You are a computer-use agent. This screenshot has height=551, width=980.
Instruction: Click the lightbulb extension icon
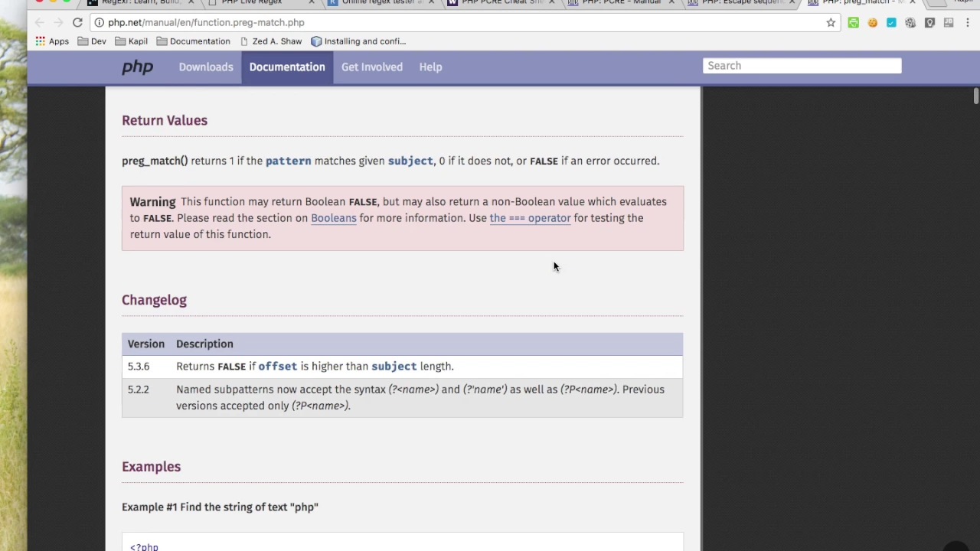(x=929, y=23)
